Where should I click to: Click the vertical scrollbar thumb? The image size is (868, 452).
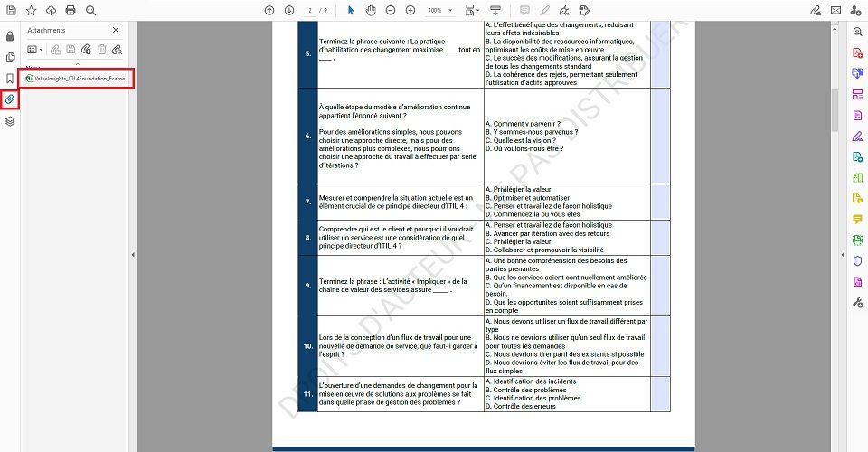click(x=835, y=110)
